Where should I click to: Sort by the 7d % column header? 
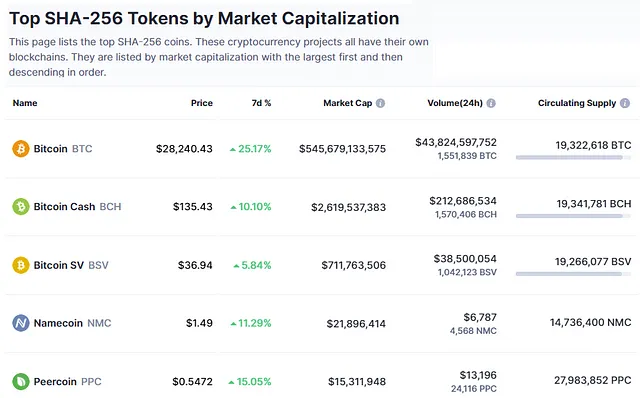[x=261, y=103]
